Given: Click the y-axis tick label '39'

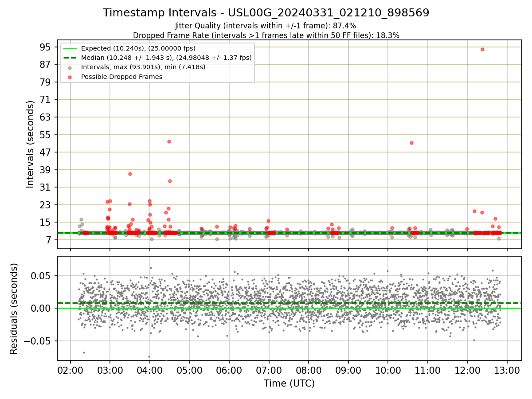Looking at the screenshot, I should coord(46,170).
